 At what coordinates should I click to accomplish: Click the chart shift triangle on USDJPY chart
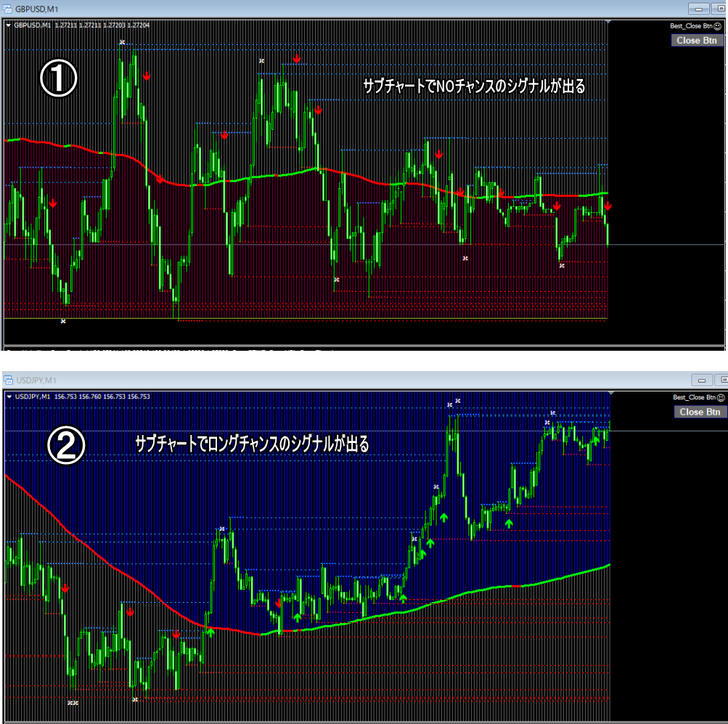click(611, 393)
